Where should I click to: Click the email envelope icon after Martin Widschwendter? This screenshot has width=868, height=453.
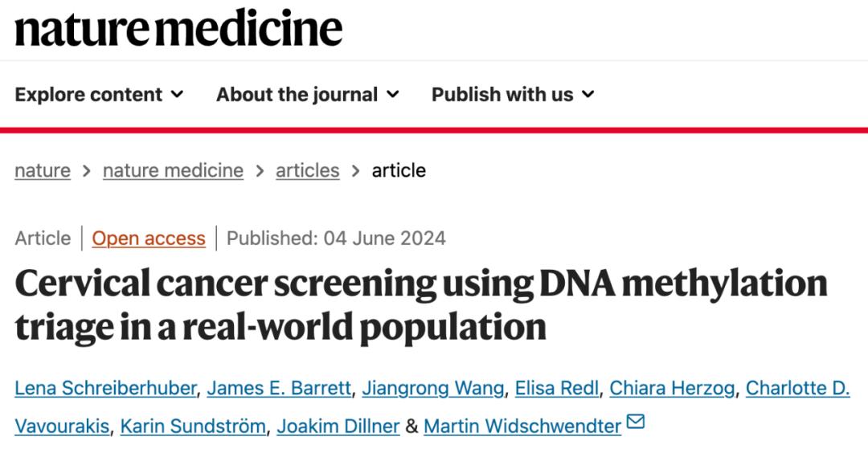636,422
